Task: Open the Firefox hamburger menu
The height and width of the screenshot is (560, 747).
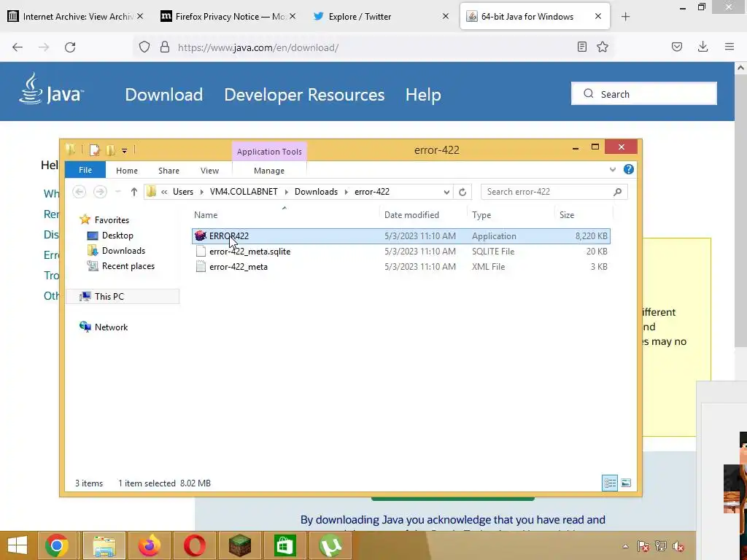Action: [x=729, y=47]
